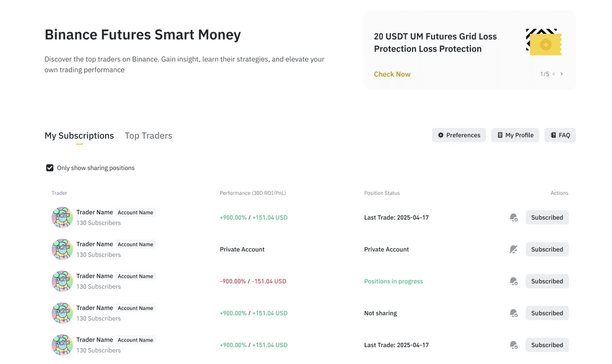Click the Not sharing status text
Viewport: 612px width, 364px height.
click(x=380, y=313)
